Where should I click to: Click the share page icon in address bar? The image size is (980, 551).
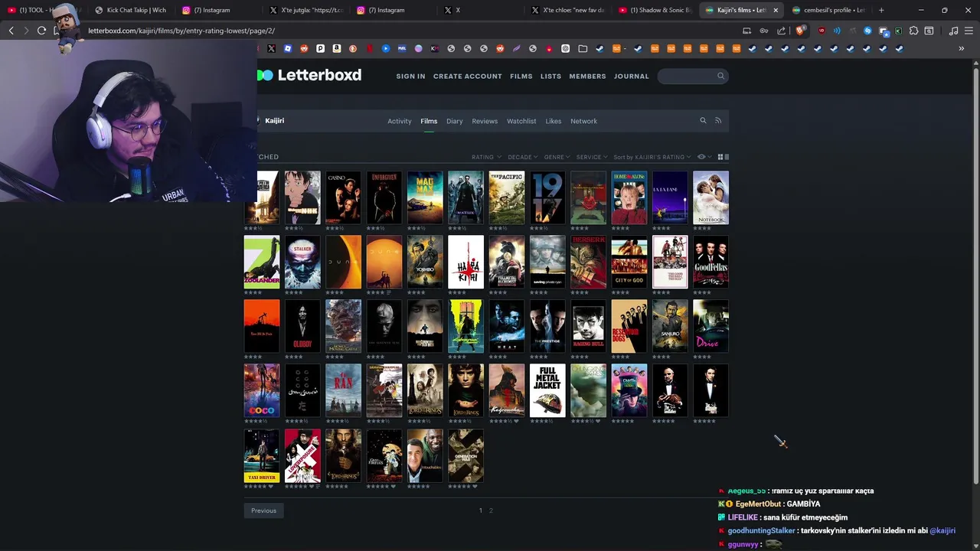[781, 31]
